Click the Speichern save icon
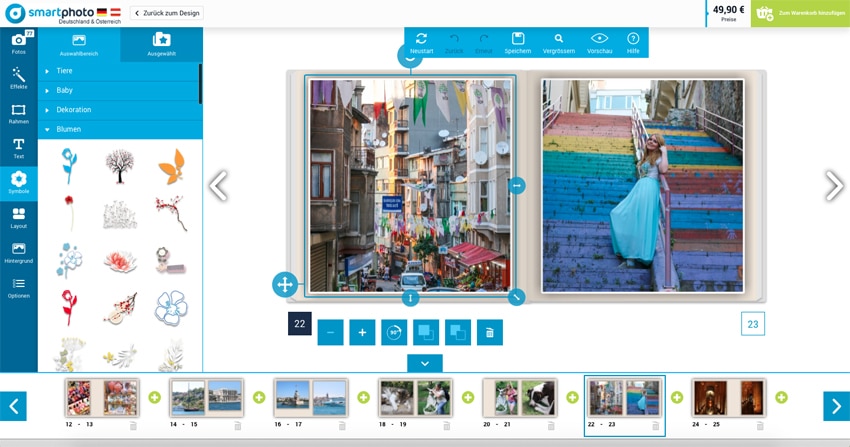This screenshot has width=850, height=447. [518, 43]
